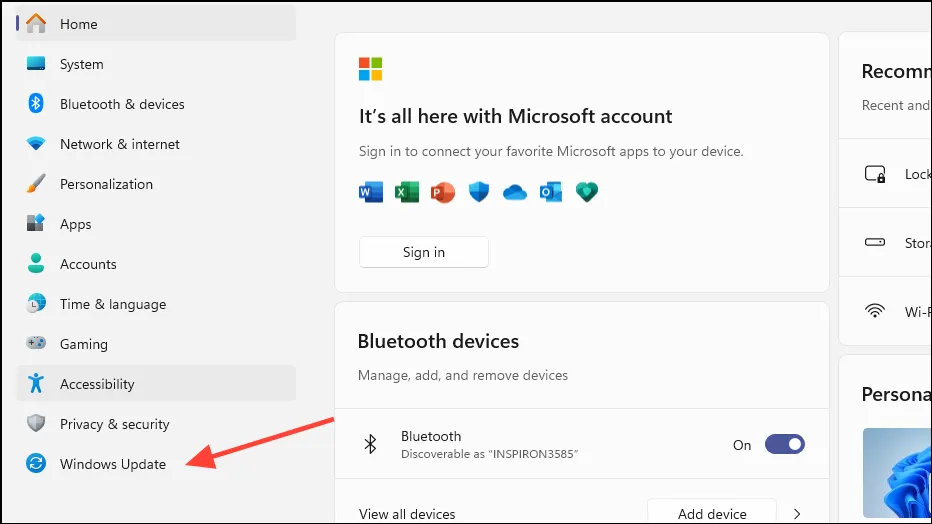Click the Accounts person icon
This screenshot has height=524, width=932.
click(x=36, y=263)
